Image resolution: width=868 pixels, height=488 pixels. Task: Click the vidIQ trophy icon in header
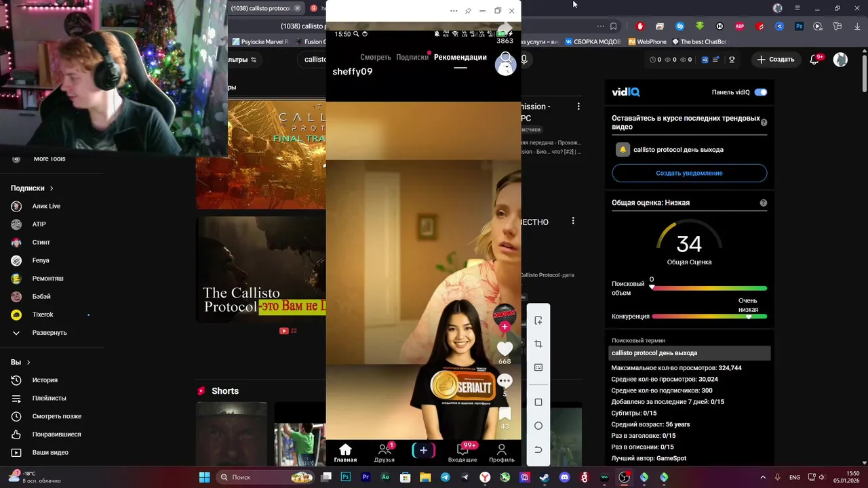coord(732,60)
